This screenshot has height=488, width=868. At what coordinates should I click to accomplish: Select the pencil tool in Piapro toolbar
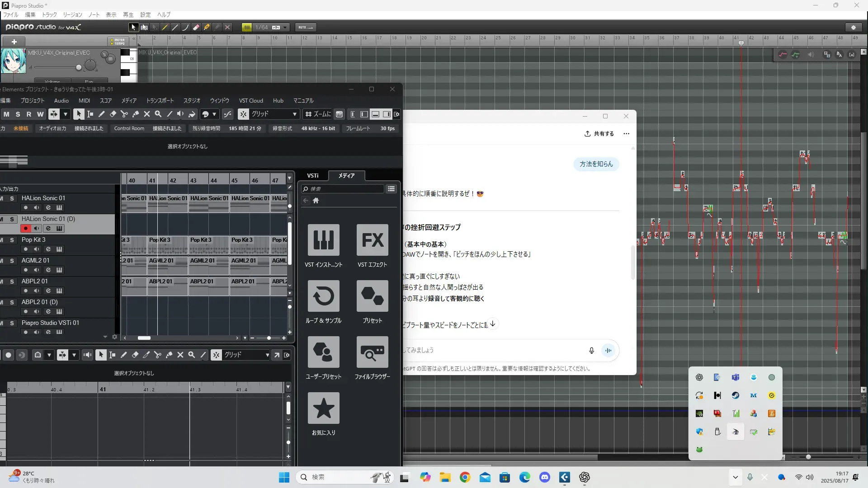(165, 27)
